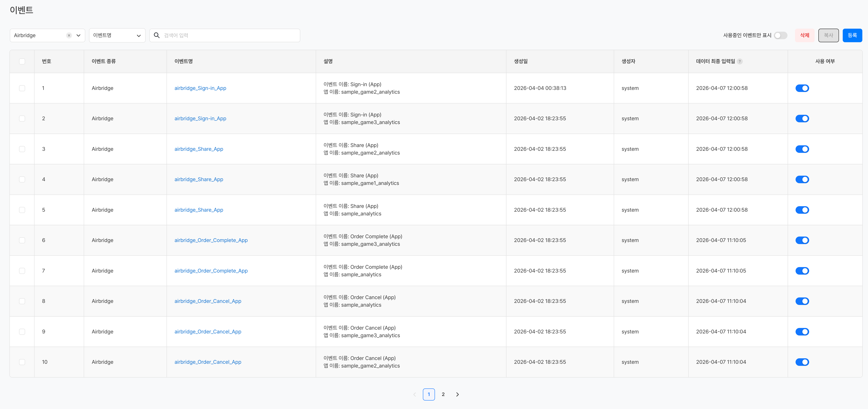Toggle 사용중인 이벤트만 표시 switch

coord(780,35)
